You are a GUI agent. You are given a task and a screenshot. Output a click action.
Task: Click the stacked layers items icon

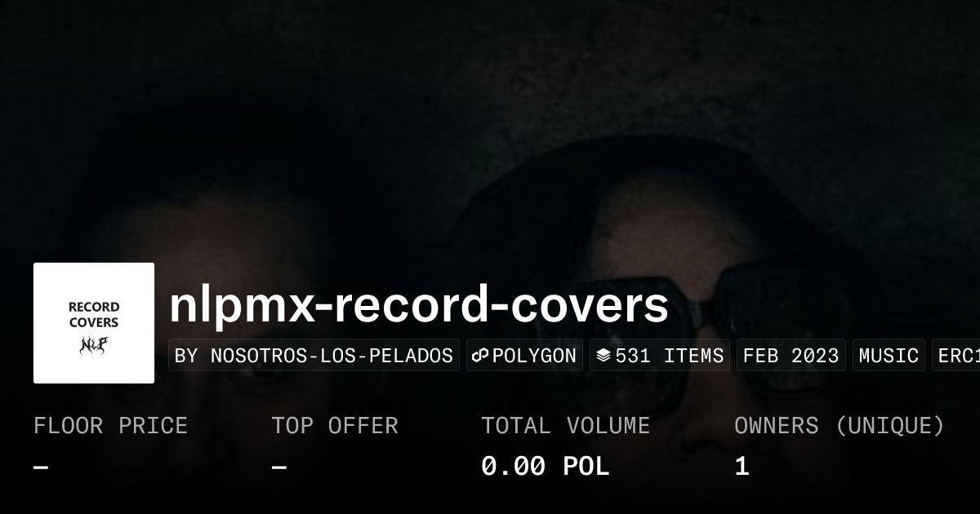click(604, 356)
